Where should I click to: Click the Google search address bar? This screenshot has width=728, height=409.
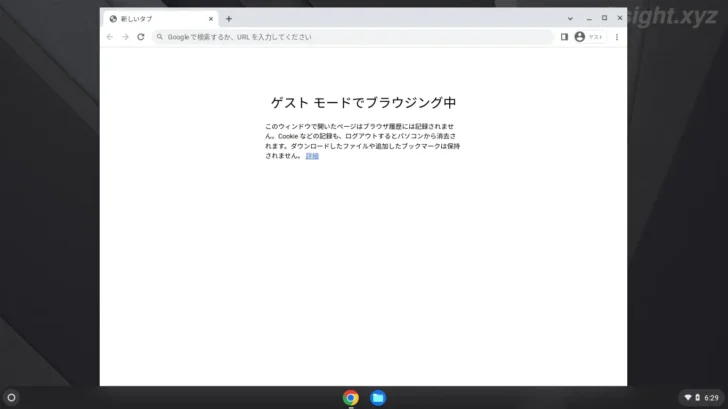pyautogui.click(x=353, y=37)
